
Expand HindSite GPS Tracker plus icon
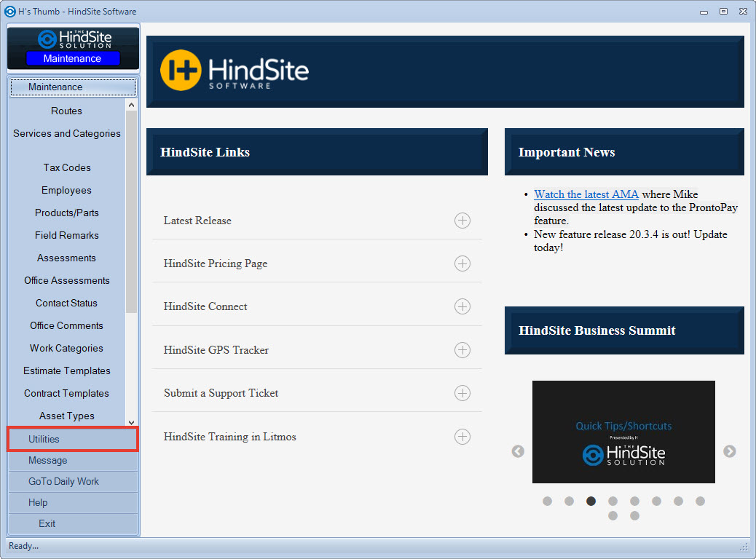[462, 350]
